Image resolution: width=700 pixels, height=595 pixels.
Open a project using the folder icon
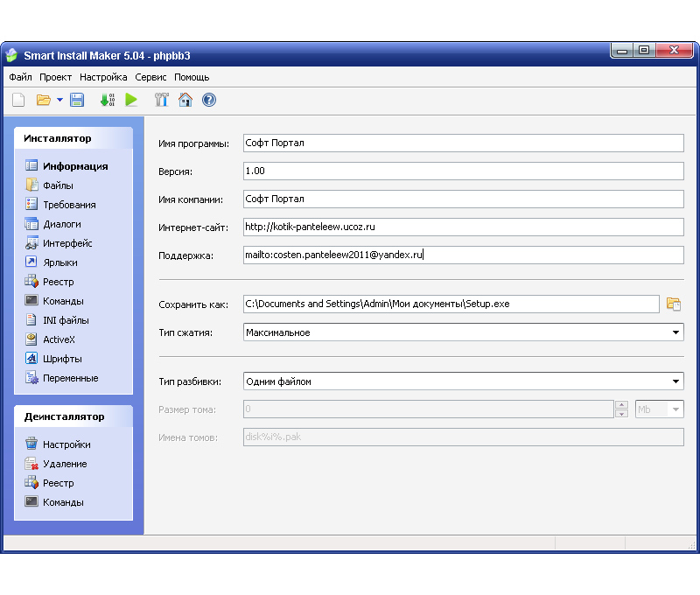pyautogui.click(x=43, y=100)
